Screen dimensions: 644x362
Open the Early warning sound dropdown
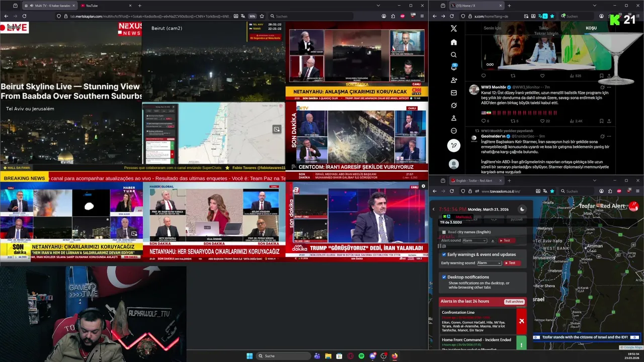[x=490, y=263]
